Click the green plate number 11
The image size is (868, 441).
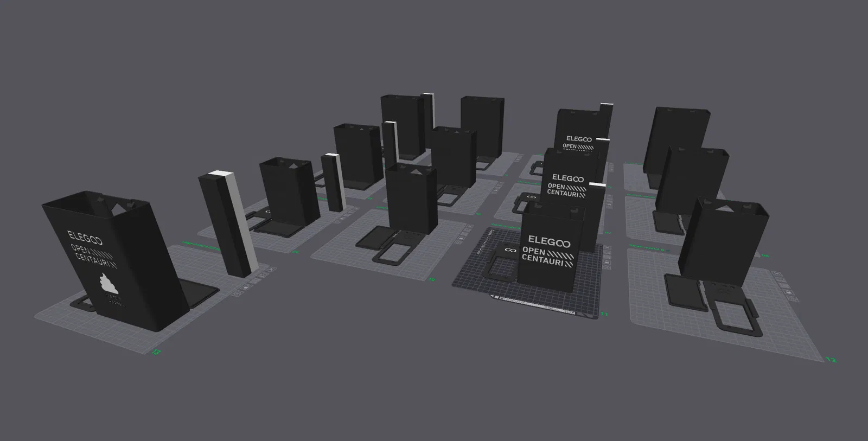604,315
